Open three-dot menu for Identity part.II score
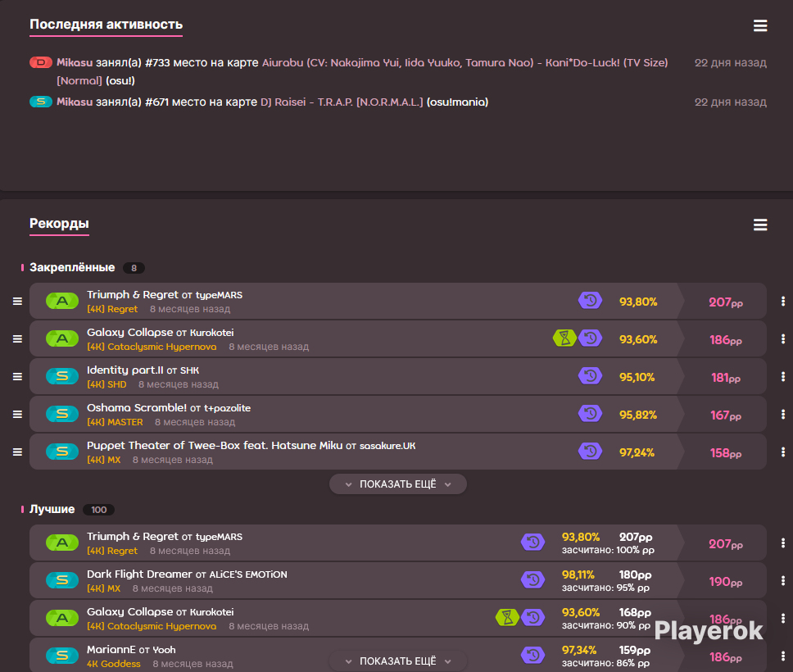The image size is (793, 672). (783, 376)
